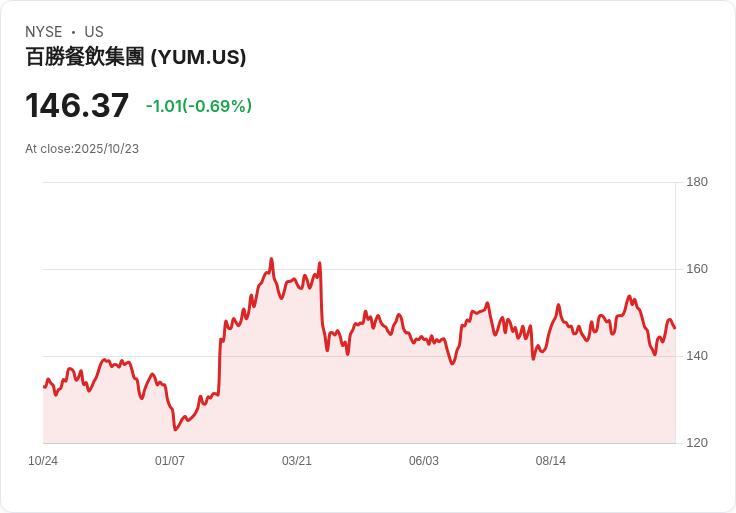Click the sharp price drop after the March peak

pyautogui.click(x=321, y=300)
